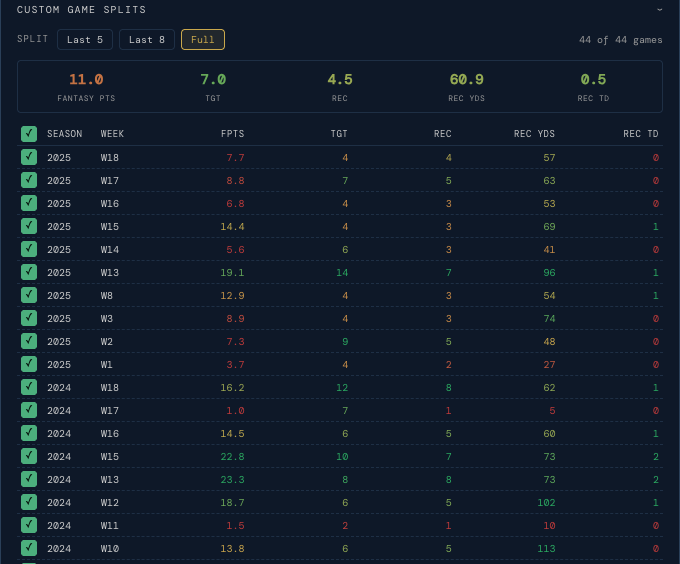The width and height of the screenshot is (680, 564).
Task: Uncheck the 2025 W16 game row
Action: 29,203
